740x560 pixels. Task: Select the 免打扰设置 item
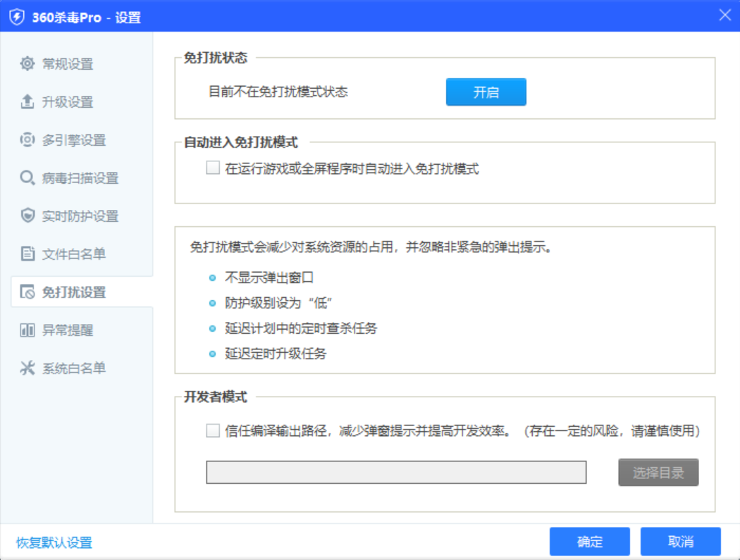pos(81,292)
